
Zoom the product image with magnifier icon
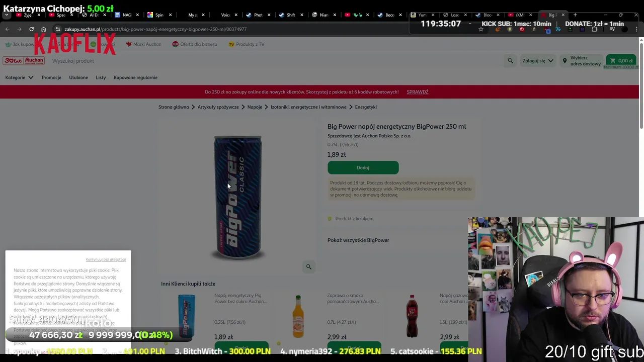coord(309,267)
